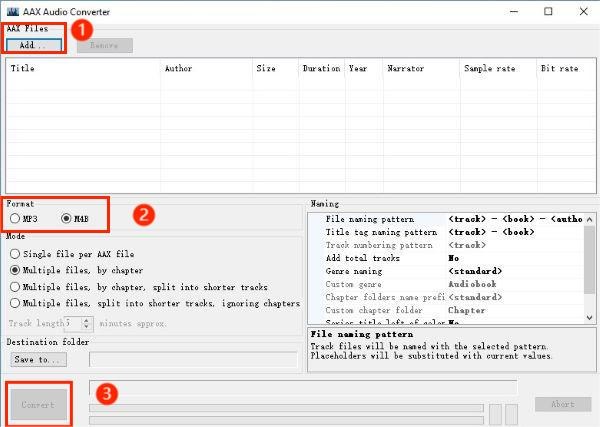The width and height of the screenshot is (600, 427).
Task: Select the Add total tracks row
Action: 447,258
